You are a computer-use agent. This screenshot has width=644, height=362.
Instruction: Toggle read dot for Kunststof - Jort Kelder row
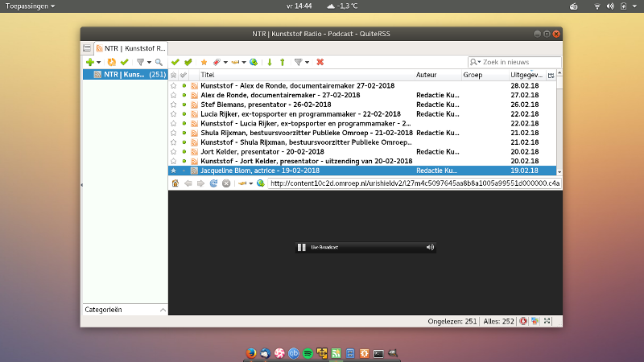(184, 162)
